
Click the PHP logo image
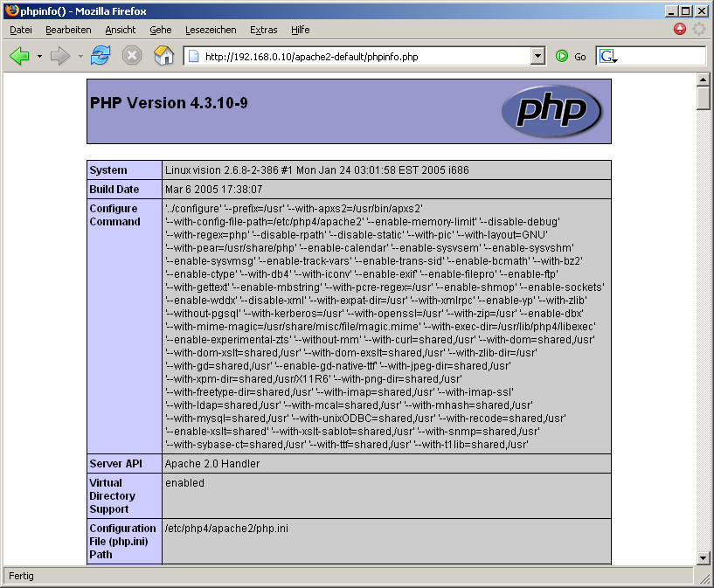click(551, 111)
